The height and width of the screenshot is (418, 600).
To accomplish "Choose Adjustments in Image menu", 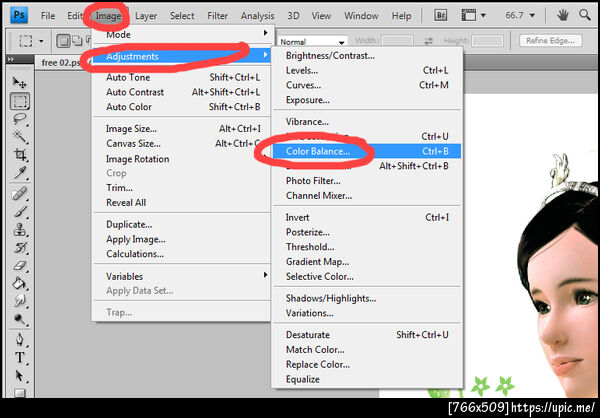I will (182, 56).
